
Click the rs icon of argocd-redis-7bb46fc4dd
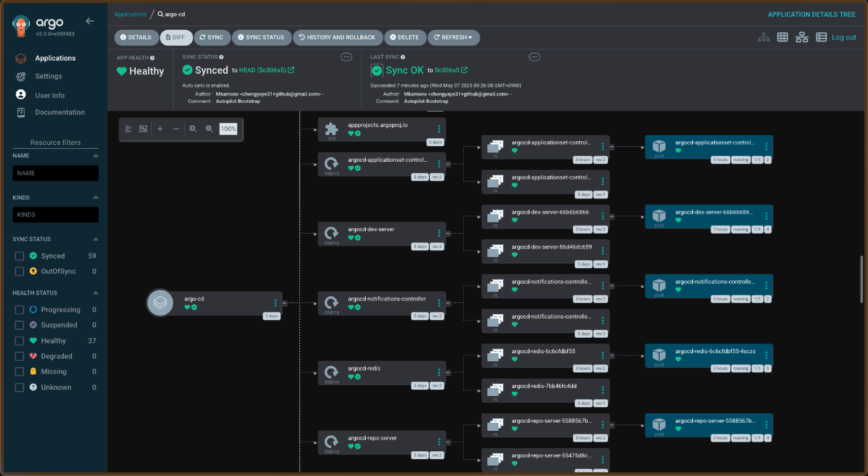[x=495, y=389]
